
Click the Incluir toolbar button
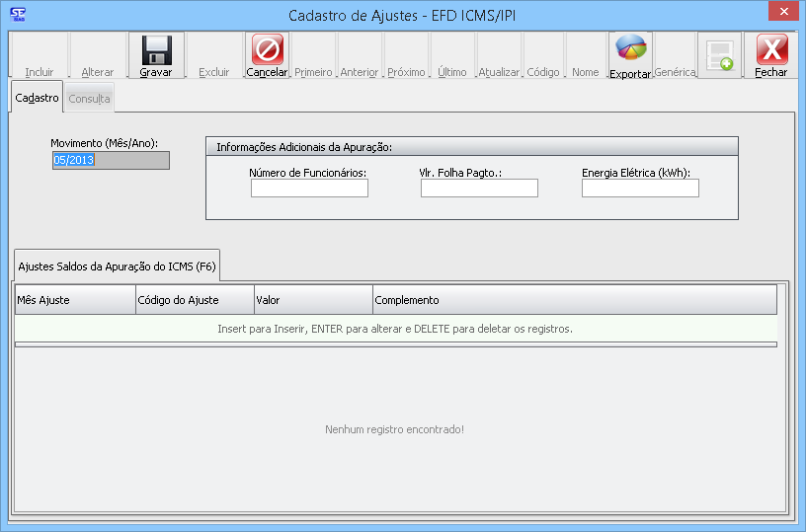40,55
